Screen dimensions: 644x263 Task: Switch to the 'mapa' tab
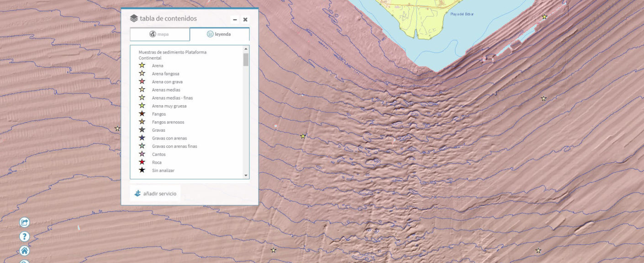click(159, 34)
